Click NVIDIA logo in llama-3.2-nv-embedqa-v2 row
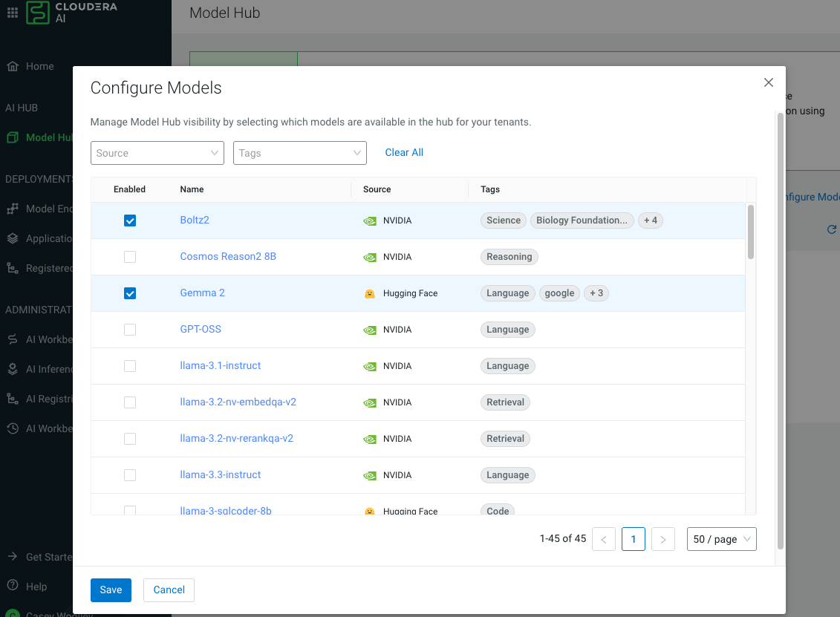The image size is (840, 617). pyautogui.click(x=370, y=403)
